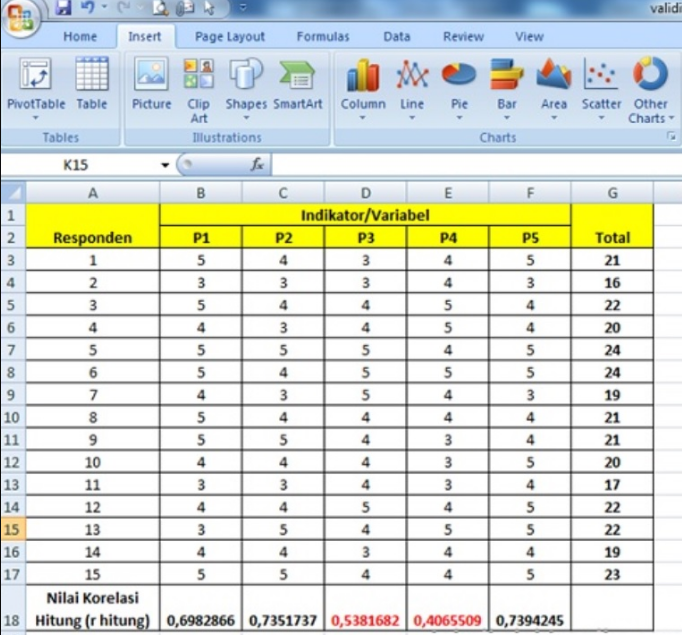Click the Total header cell

pos(612,227)
